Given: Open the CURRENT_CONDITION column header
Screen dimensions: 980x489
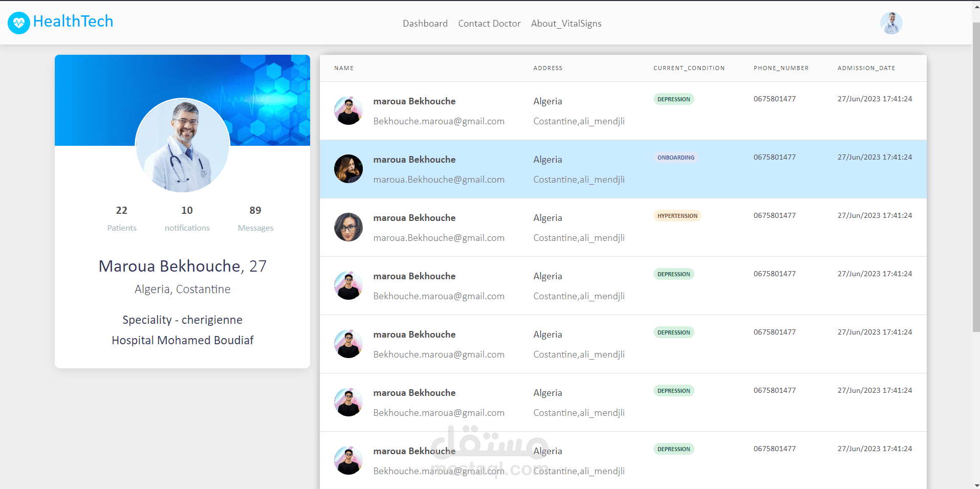Looking at the screenshot, I should point(689,68).
